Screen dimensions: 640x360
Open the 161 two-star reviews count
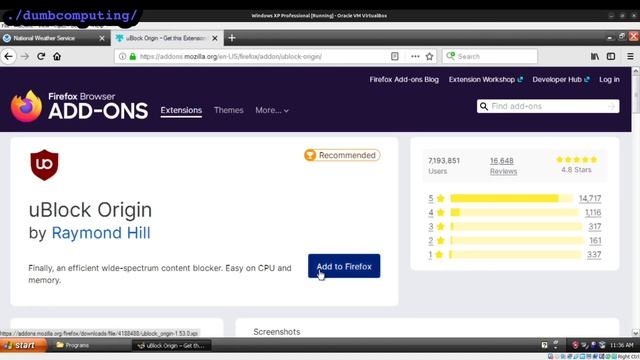596,240
